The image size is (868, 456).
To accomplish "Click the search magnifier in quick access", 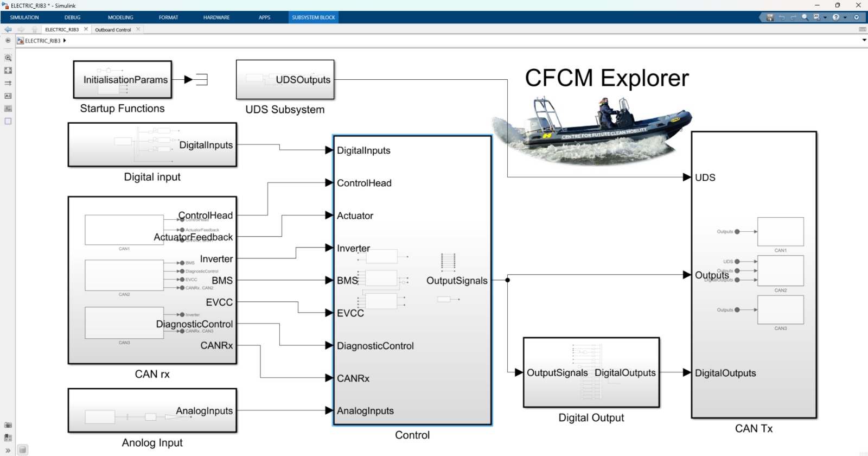I will point(805,17).
